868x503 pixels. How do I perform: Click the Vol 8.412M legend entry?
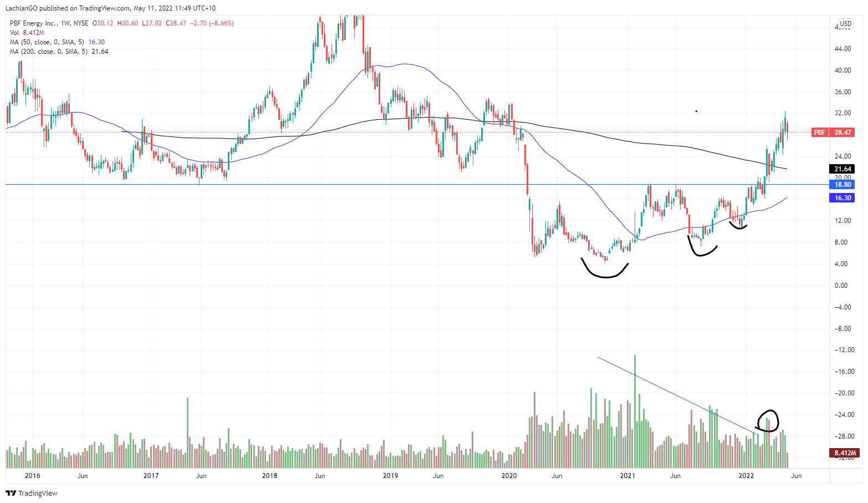[x=27, y=33]
